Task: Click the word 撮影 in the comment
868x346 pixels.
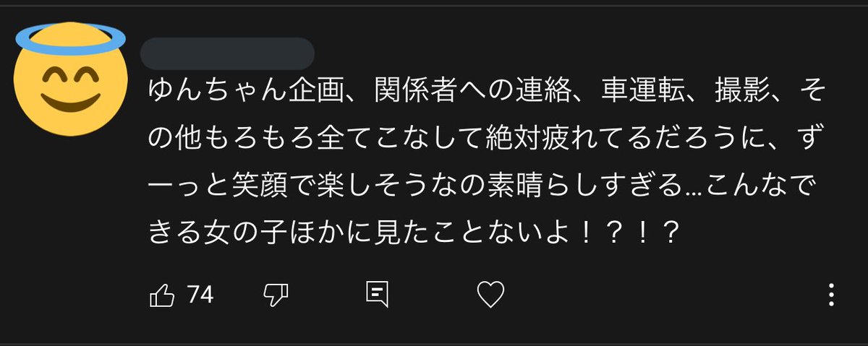Action: [x=739, y=92]
